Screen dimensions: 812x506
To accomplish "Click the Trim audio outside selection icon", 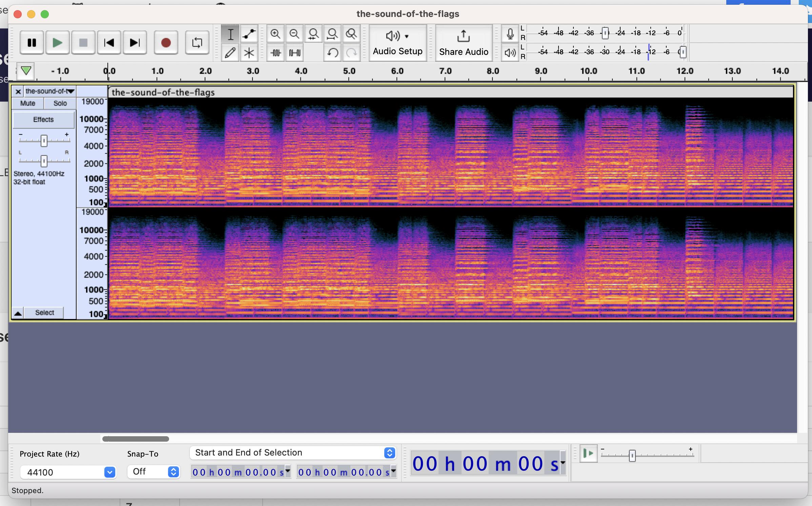I will pos(276,53).
